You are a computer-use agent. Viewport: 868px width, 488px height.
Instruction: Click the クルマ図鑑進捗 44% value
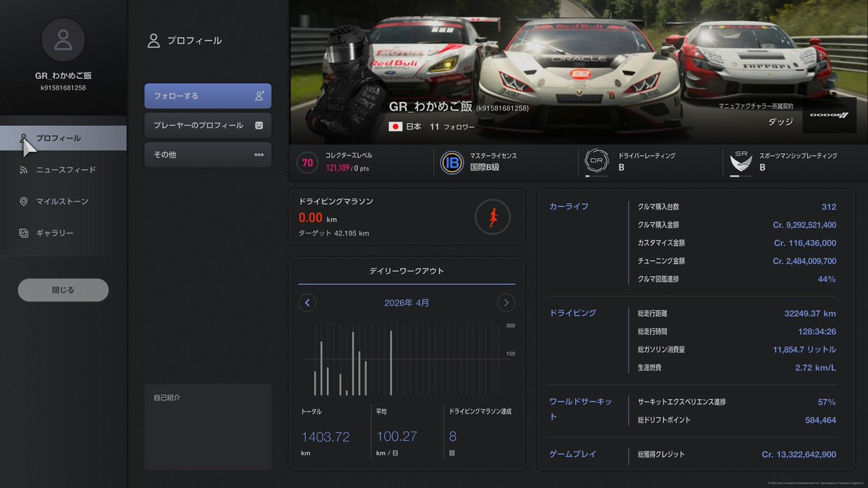827,279
